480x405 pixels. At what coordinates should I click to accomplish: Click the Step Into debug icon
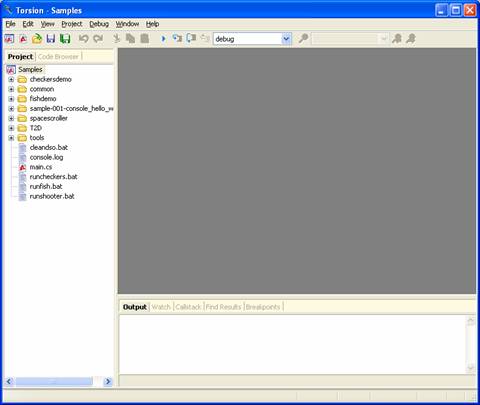(x=177, y=39)
